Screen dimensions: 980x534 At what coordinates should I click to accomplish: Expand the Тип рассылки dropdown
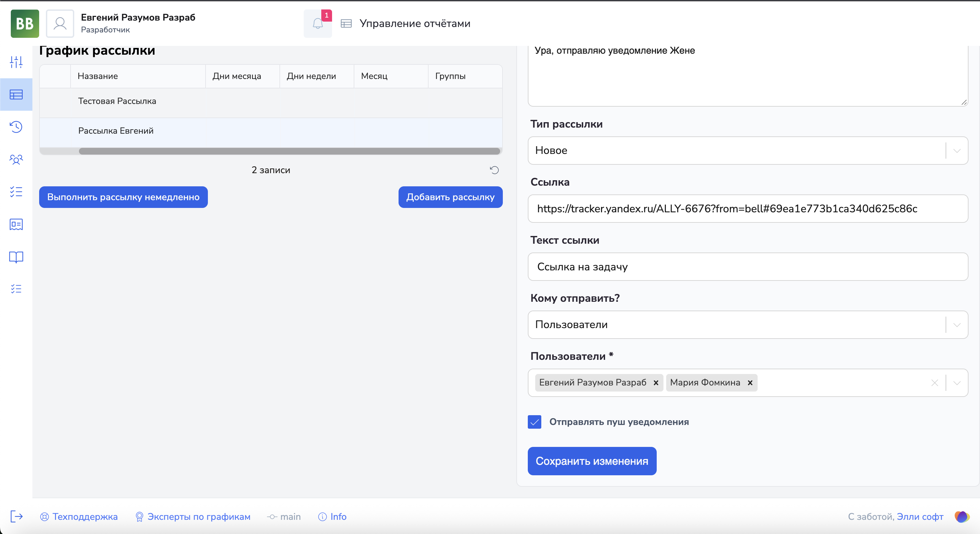[x=957, y=151]
